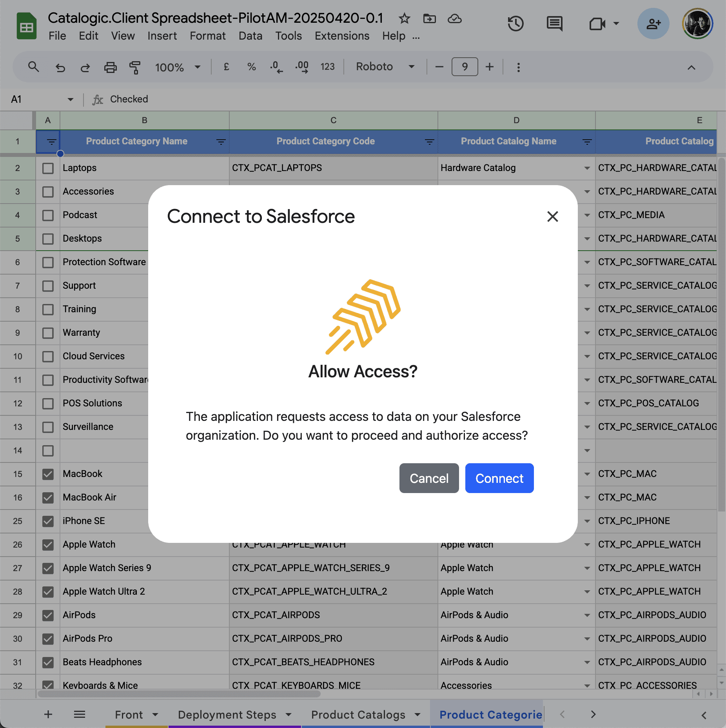Switch to the Product Catalogs tab
The image size is (726, 728).
point(365,714)
